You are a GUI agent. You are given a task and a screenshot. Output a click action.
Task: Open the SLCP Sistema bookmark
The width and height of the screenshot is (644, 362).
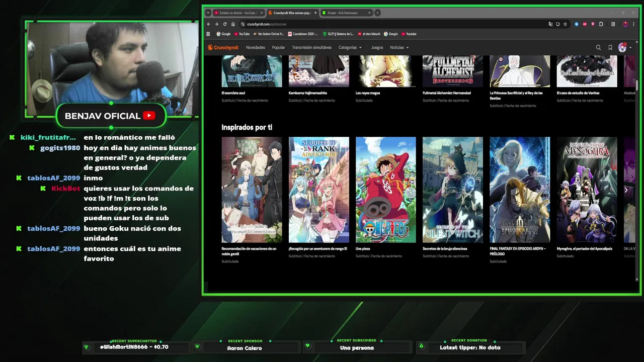338,34
